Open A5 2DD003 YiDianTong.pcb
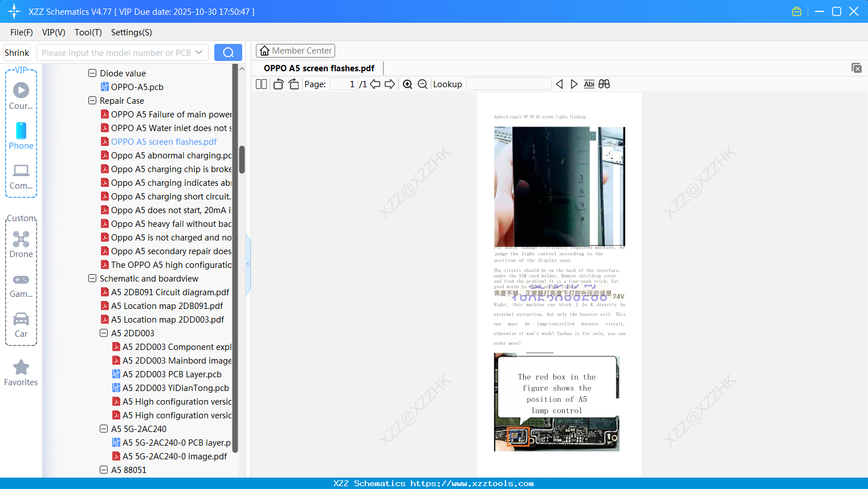This screenshot has width=868, height=489. coord(176,388)
